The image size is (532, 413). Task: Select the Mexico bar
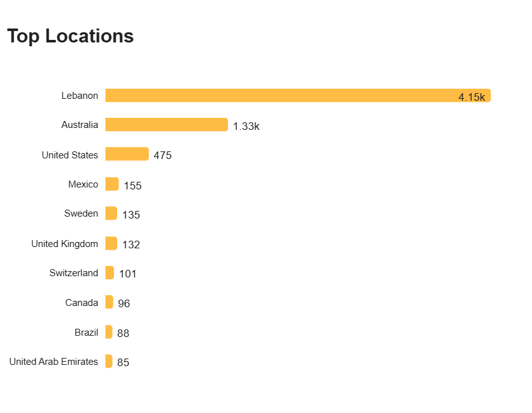coord(112,184)
